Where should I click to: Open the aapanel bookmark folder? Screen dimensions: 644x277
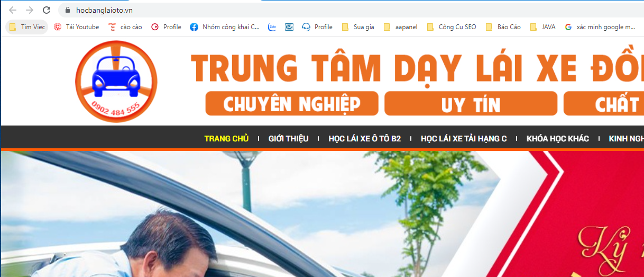400,27
